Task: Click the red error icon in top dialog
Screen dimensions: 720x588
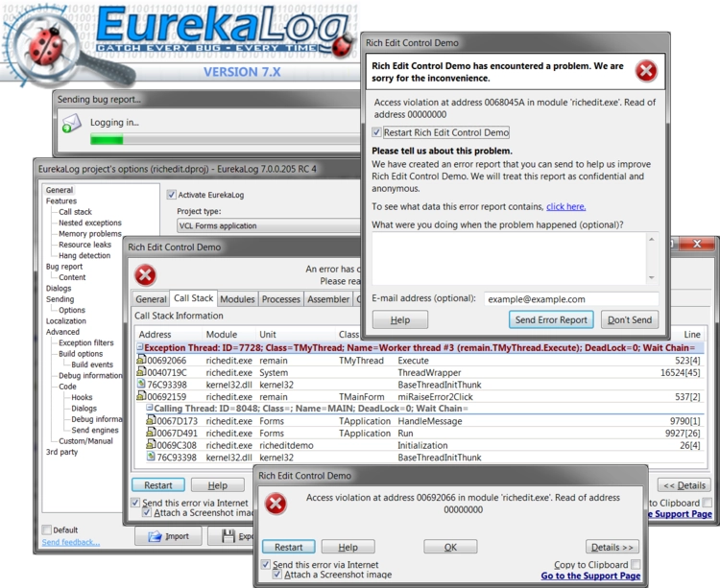Action: point(646,71)
